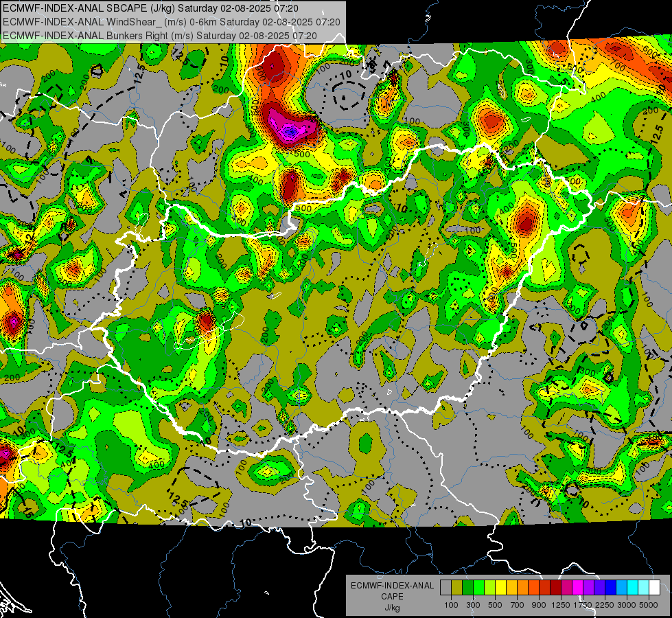The width and height of the screenshot is (672, 618).
Task: Pick the amber gold legend swatch
Action: click(511, 587)
